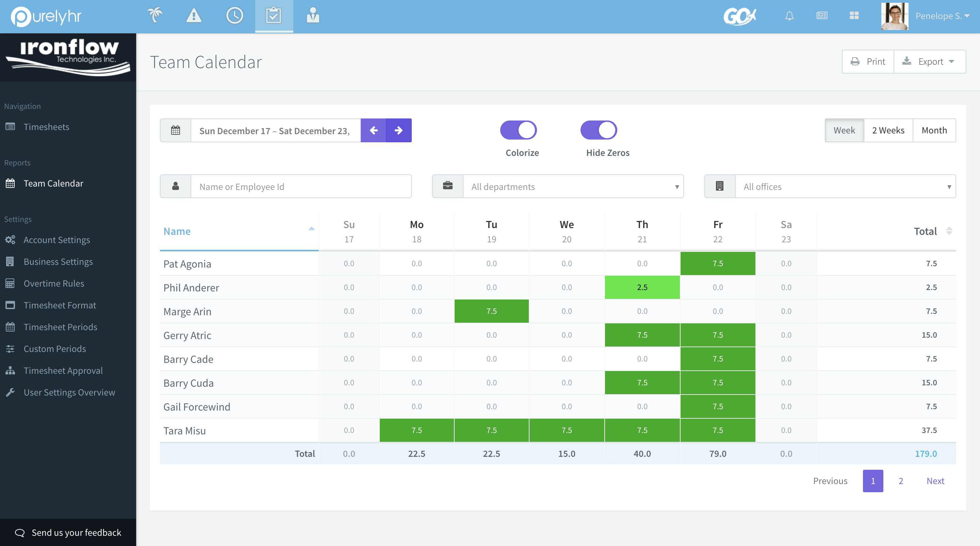The image size is (980, 546).
Task: Go to the previous week arrow
Action: pyautogui.click(x=373, y=130)
